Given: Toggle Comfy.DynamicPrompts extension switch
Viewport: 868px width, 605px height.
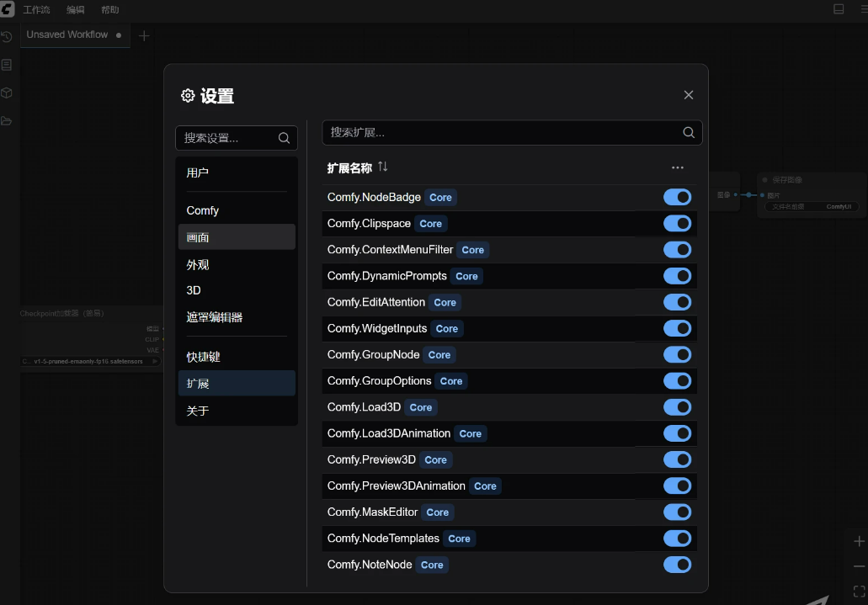Looking at the screenshot, I should 678,276.
